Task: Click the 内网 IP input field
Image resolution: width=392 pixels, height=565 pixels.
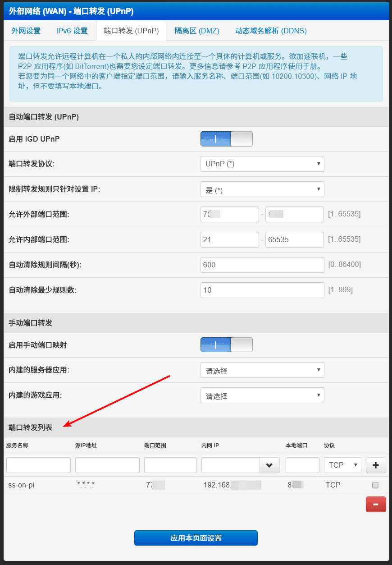Action: tap(231, 465)
